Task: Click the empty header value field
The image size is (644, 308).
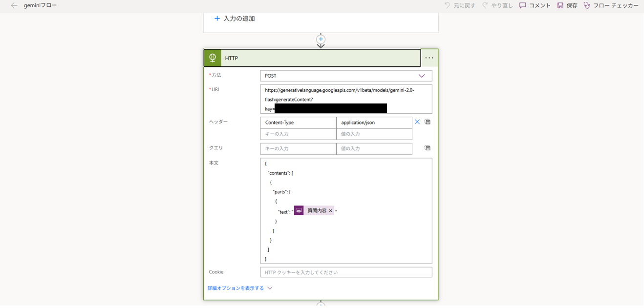Action: pyautogui.click(x=374, y=134)
